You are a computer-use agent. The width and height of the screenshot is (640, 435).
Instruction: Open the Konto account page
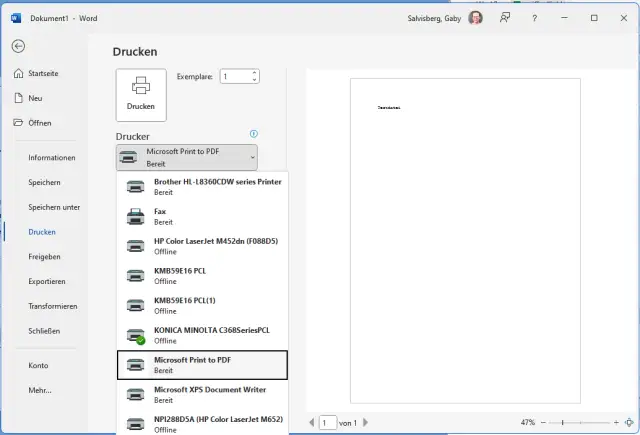pyautogui.click(x=38, y=365)
